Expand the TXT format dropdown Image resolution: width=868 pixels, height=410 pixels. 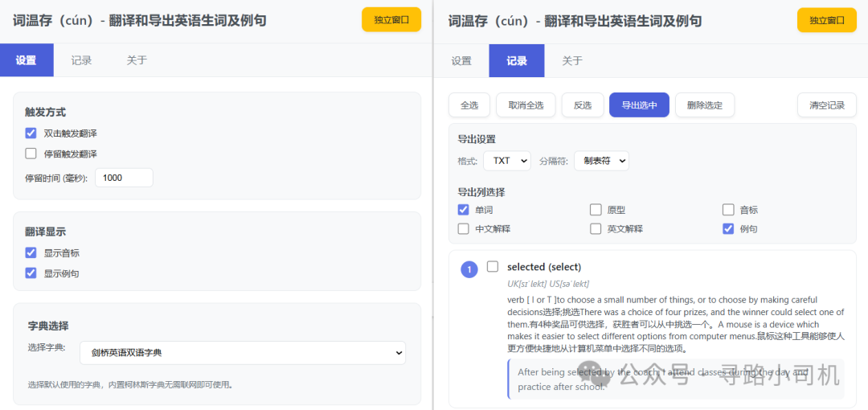[506, 161]
